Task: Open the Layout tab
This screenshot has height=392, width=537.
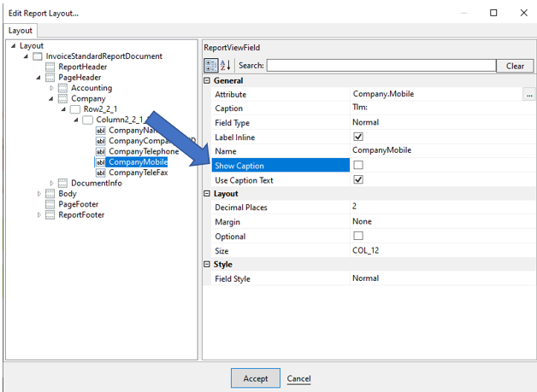Action: pos(21,31)
